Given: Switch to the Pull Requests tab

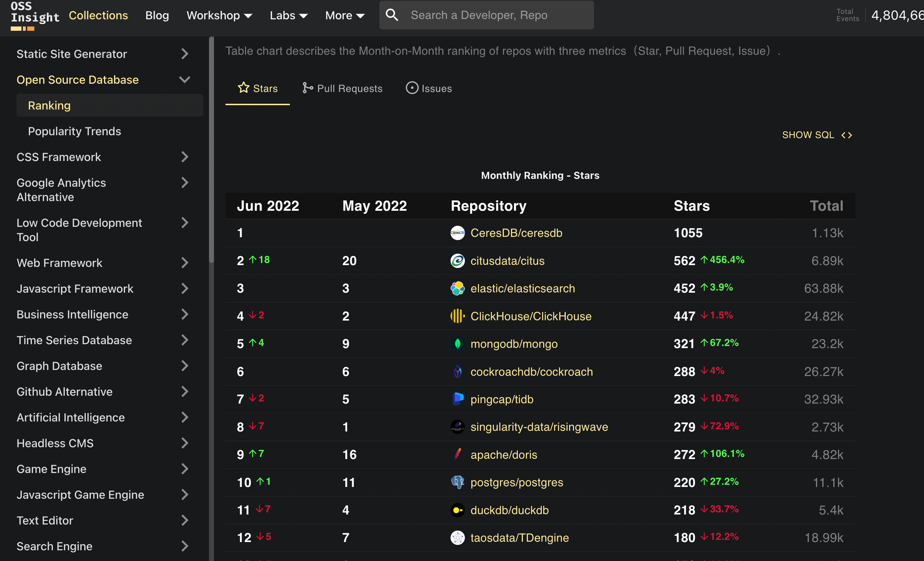Looking at the screenshot, I should point(342,88).
